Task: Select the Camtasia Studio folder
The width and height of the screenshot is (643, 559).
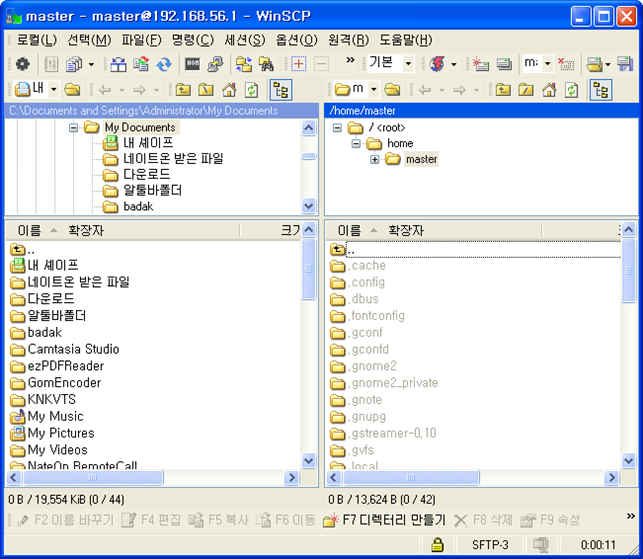Action: [65, 349]
